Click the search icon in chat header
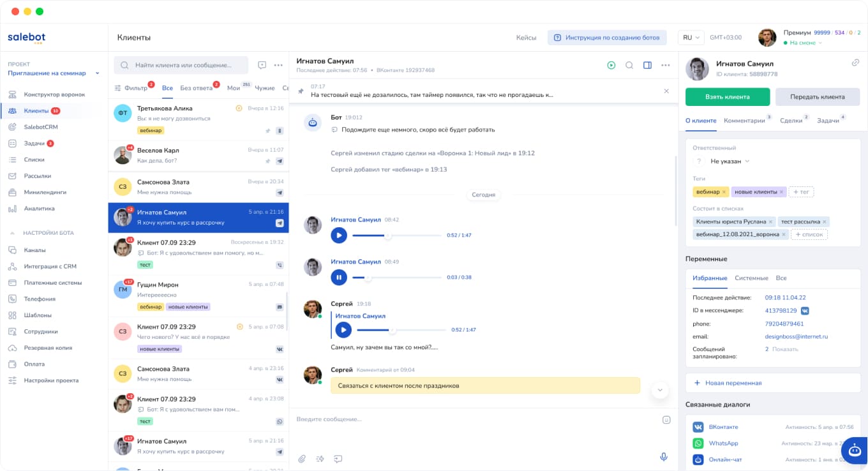Viewport: 868px width, 471px height. click(629, 65)
